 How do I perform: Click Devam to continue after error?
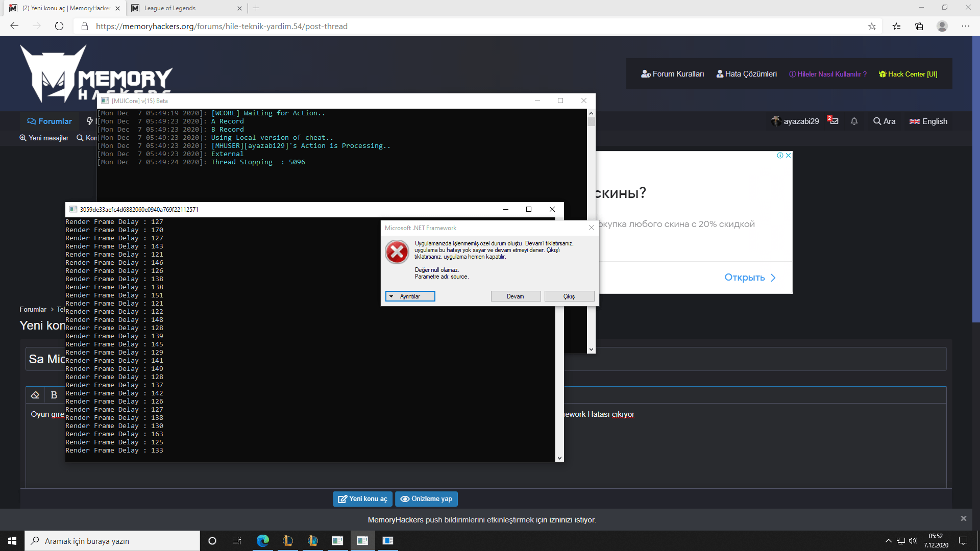coord(516,296)
